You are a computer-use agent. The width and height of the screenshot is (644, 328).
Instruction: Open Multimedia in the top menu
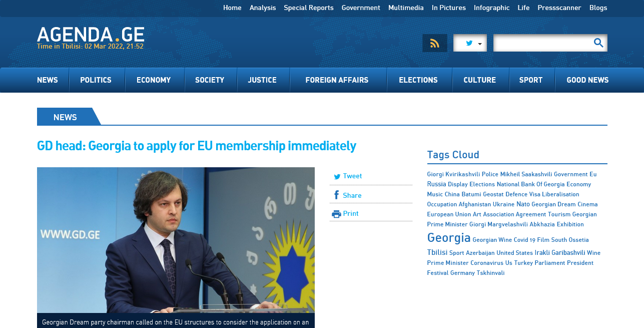406,8
